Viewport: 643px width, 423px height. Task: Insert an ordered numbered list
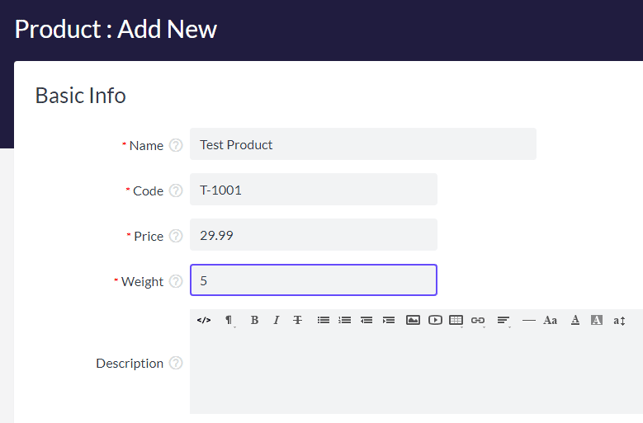pos(345,320)
